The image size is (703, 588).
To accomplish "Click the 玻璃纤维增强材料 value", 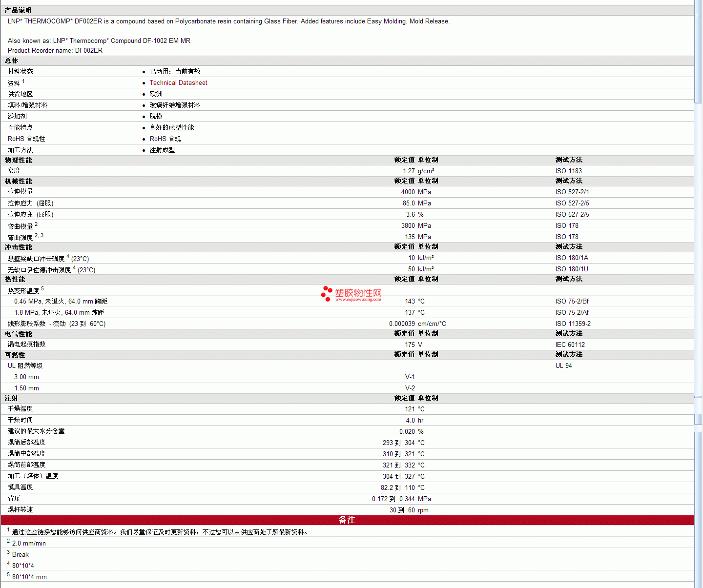I will coord(175,105).
